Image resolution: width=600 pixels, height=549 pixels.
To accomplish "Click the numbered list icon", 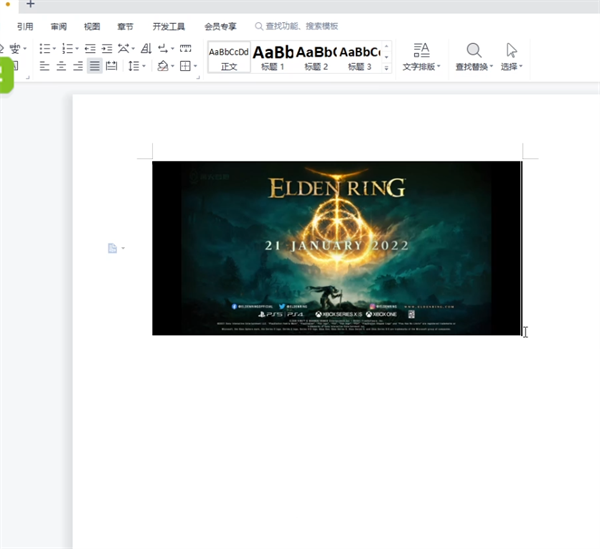I will pyautogui.click(x=67, y=49).
